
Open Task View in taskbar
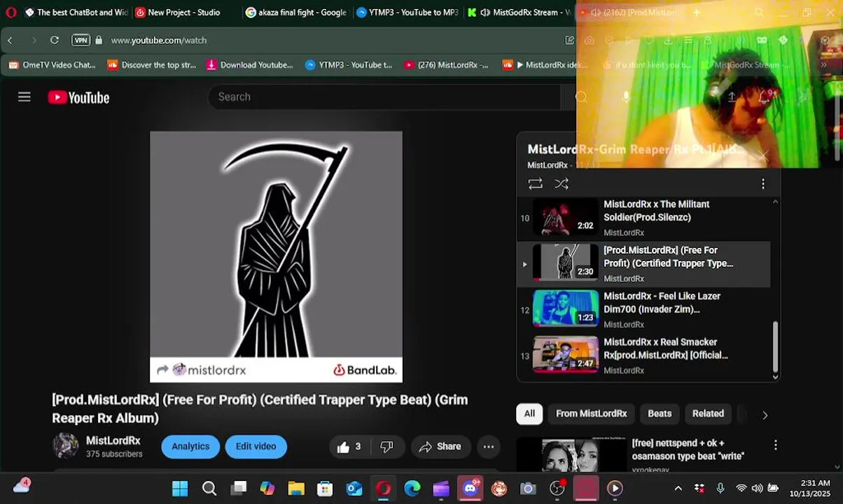click(x=239, y=488)
